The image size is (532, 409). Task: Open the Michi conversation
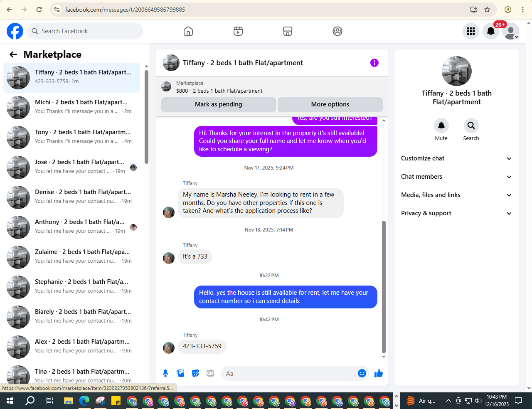(x=71, y=108)
